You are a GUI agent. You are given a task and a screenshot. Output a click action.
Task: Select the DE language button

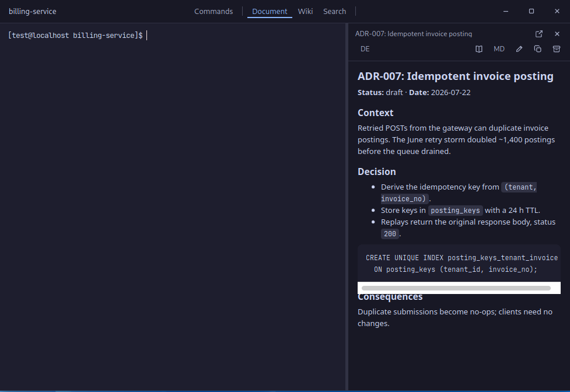365,49
